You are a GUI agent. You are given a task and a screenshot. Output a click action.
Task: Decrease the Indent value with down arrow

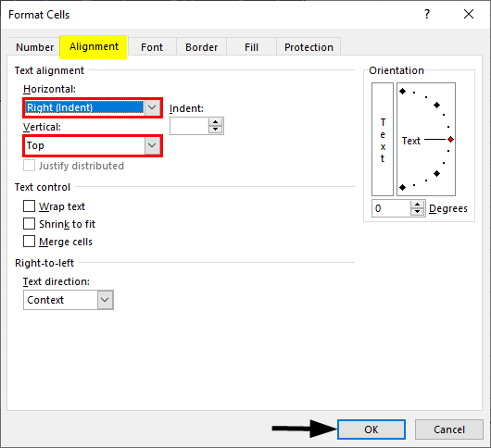point(215,130)
